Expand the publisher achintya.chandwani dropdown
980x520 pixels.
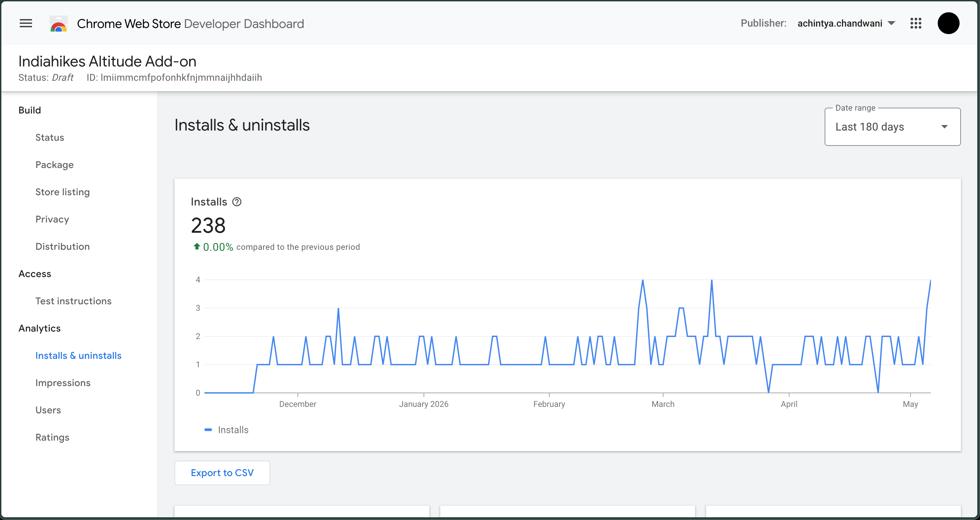846,24
